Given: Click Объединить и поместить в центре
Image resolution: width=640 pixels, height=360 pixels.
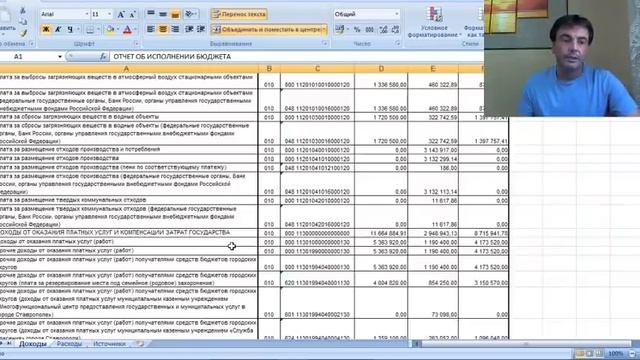Looking at the screenshot, I should pyautogui.click(x=267, y=29).
